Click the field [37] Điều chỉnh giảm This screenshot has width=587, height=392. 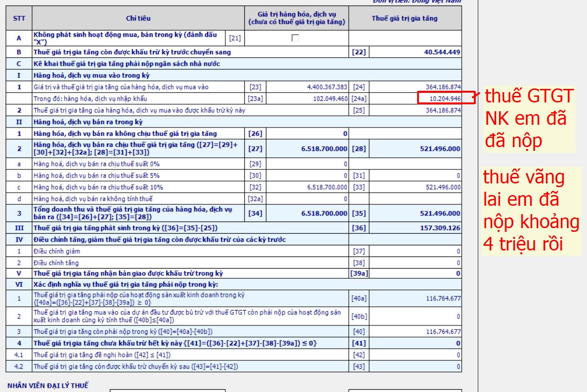(x=415, y=251)
